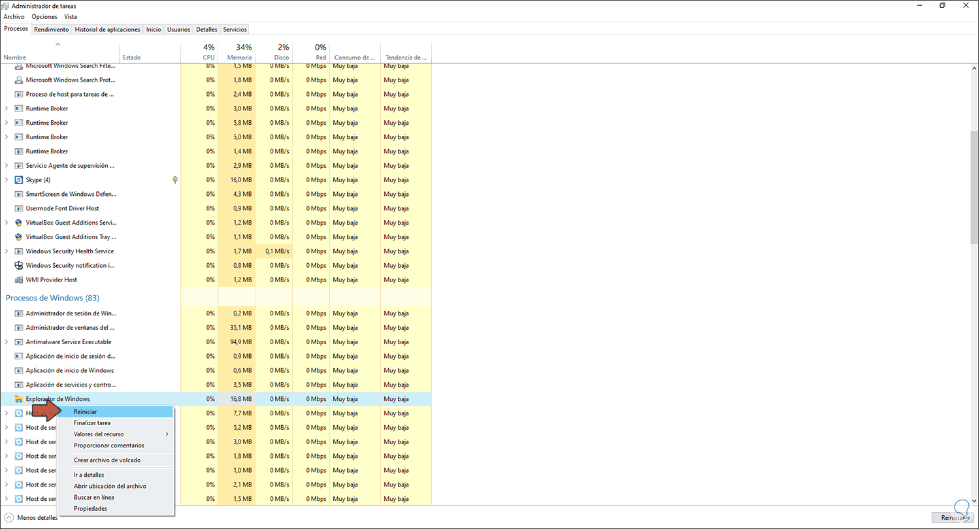Choose Proporcionar comentarios in the context menu

115,445
